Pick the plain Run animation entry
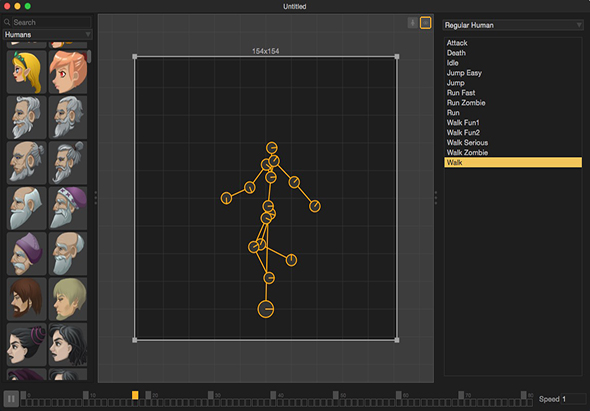Viewport: 590px width, 411px height. pyautogui.click(x=513, y=113)
